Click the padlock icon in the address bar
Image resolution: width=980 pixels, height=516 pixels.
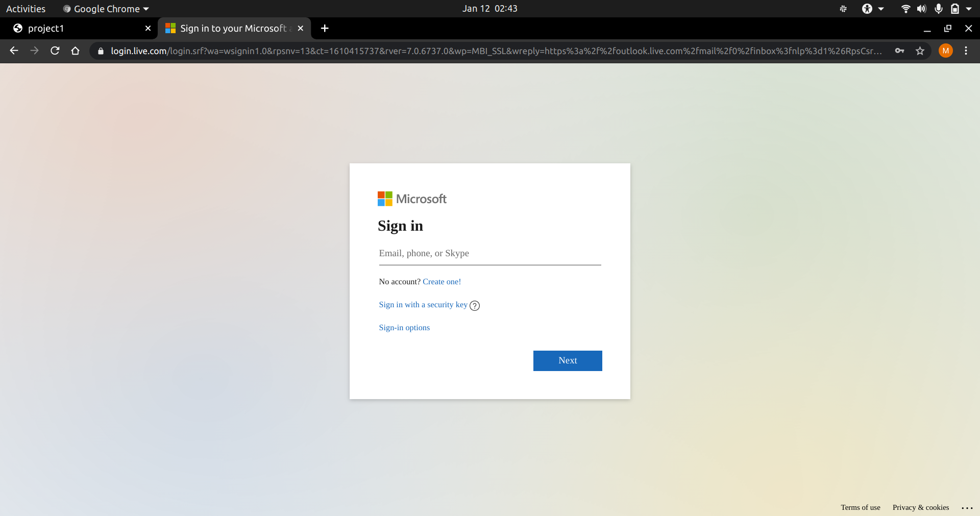[101, 51]
